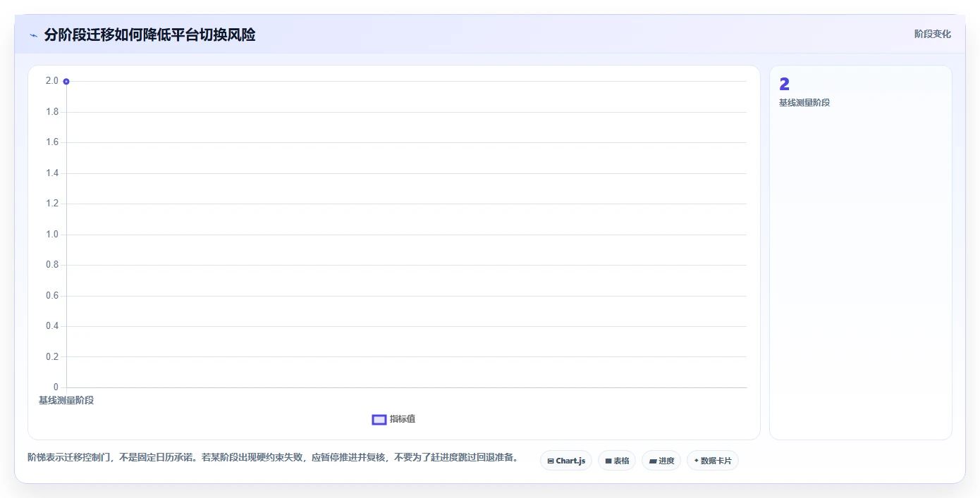The height and width of the screenshot is (498, 980).
Task: Click the 1.8 y-axis tick label
Action: (x=52, y=112)
